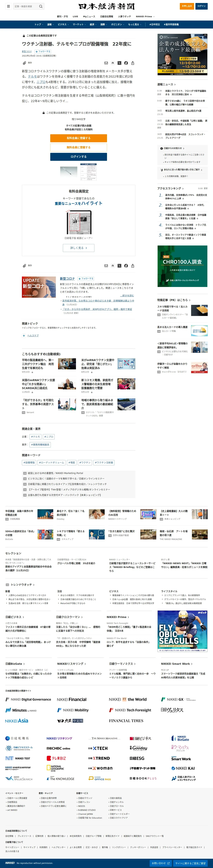The image size is (213, 868).
Task: Click the 日本経済新聞 masthead logo
Action: tap(106, 6)
